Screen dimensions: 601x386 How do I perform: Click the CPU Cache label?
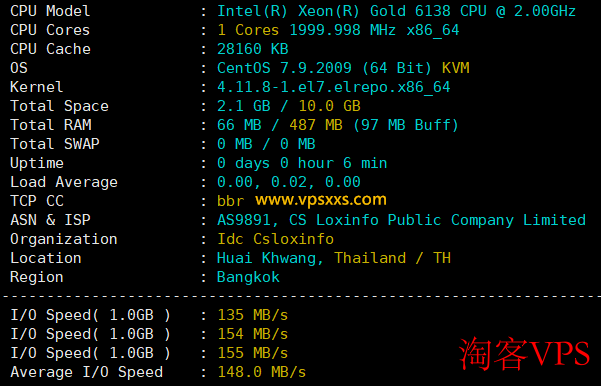coord(50,49)
